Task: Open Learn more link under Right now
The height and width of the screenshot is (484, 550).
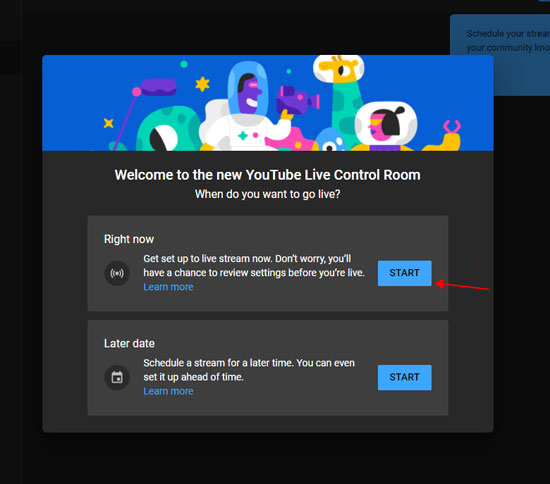Action: (x=168, y=287)
